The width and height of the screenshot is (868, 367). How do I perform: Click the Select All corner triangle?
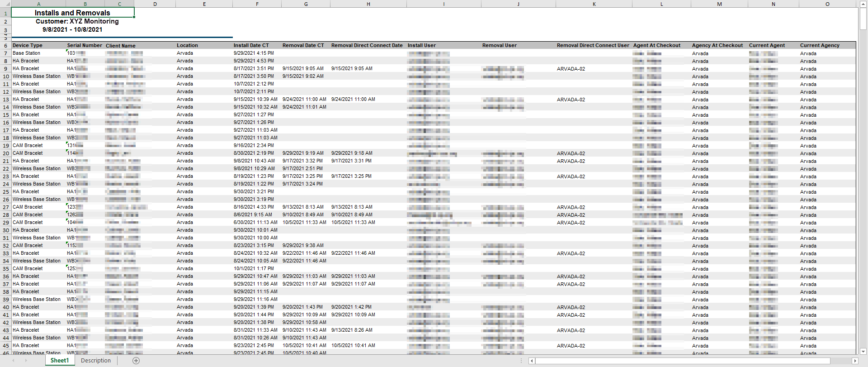5,4
